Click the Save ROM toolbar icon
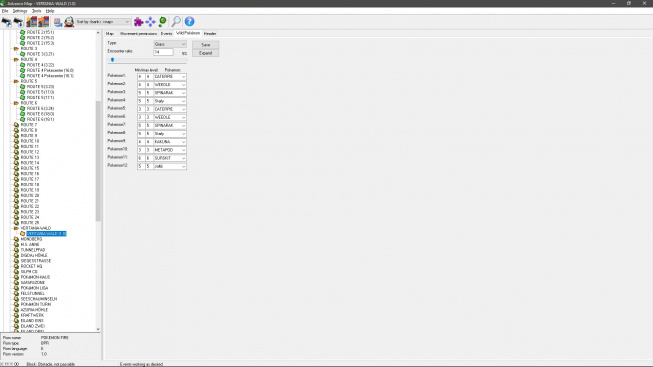This screenshot has width=653, height=367. pyautogui.click(x=18, y=22)
